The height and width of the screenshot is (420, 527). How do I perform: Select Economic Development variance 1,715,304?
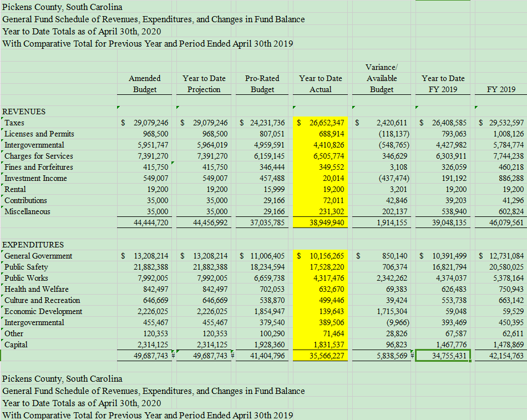pyautogui.click(x=392, y=311)
